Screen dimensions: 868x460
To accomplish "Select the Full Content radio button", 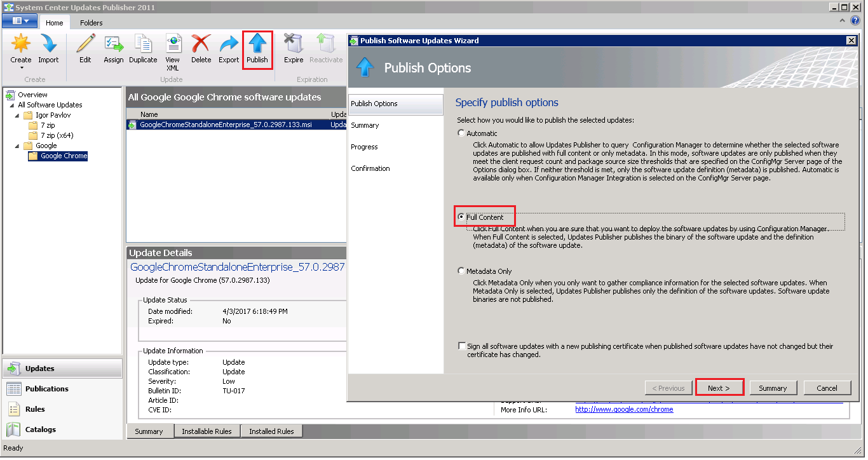I will click(x=461, y=216).
